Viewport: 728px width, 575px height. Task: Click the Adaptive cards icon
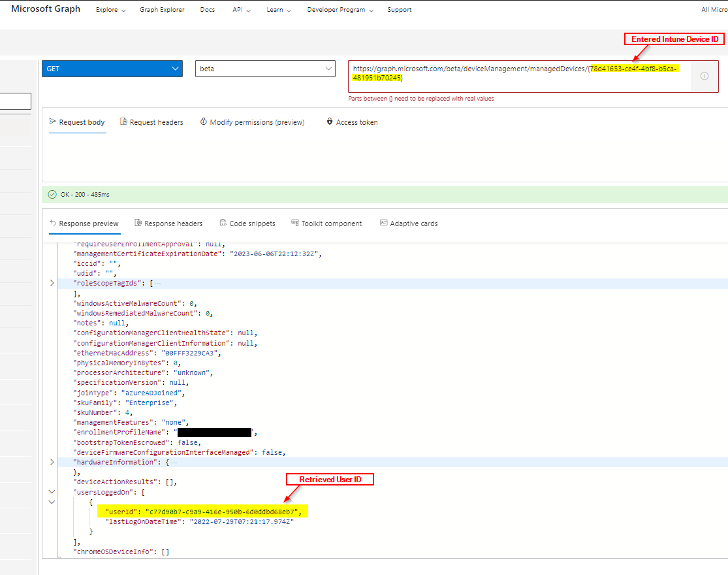coord(383,223)
